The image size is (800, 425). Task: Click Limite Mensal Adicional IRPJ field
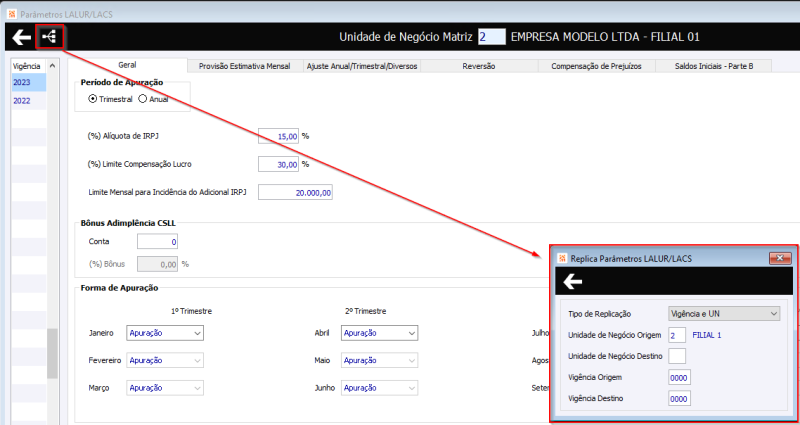tap(295, 192)
